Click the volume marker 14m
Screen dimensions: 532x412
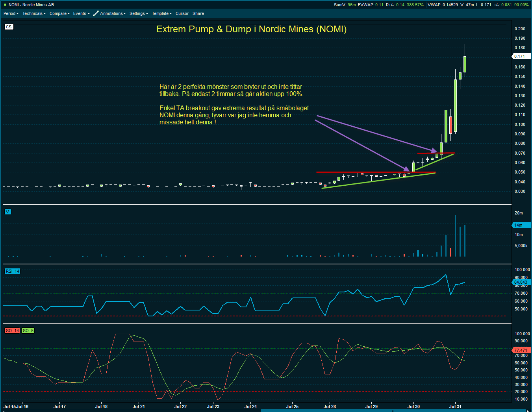tap(521, 225)
